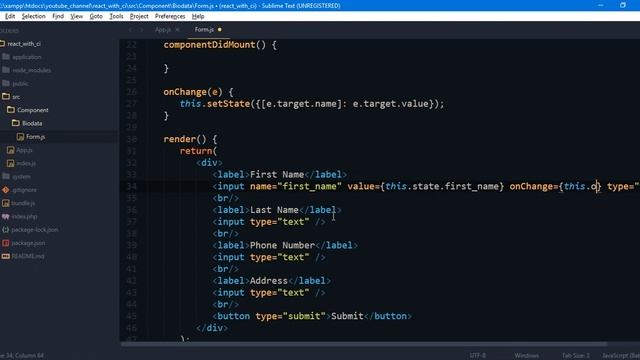Viewport: 640px width, 360px height.
Task: Open the JavaScript syntax selector in status bar
Action: [x=621, y=356]
